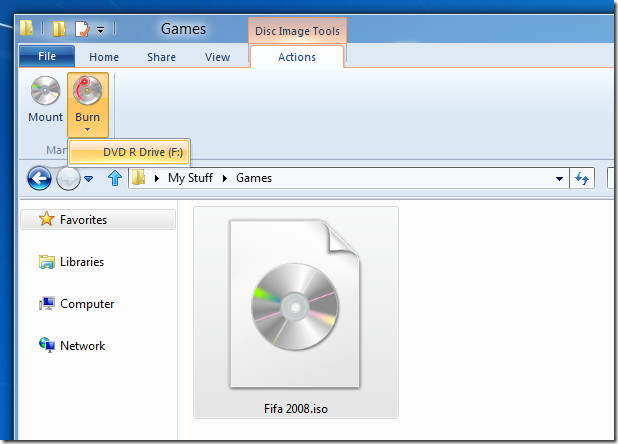This screenshot has width=618, height=444.
Task: Click the Libraries folder icon
Action: point(47,261)
